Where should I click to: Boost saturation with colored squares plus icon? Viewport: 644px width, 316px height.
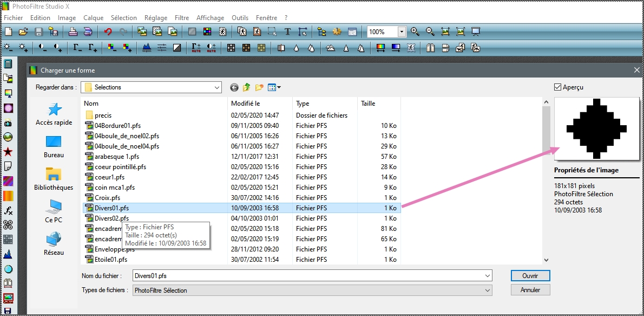[x=127, y=48]
